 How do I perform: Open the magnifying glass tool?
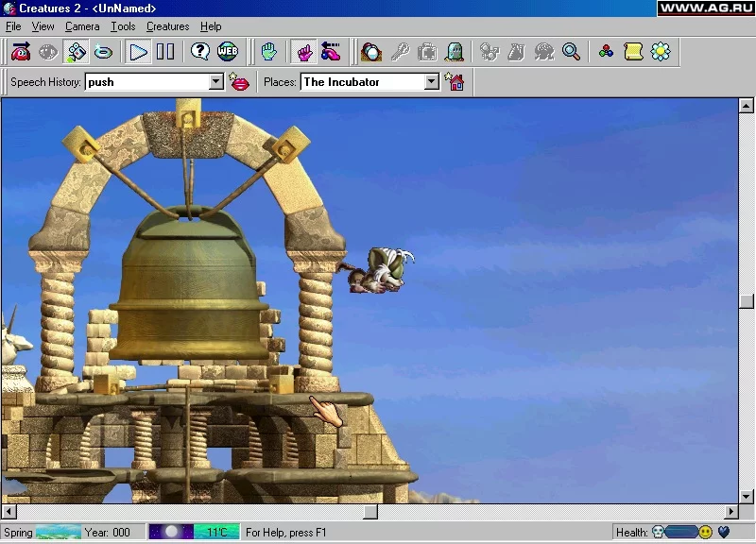pyautogui.click(x=572, y=52)
